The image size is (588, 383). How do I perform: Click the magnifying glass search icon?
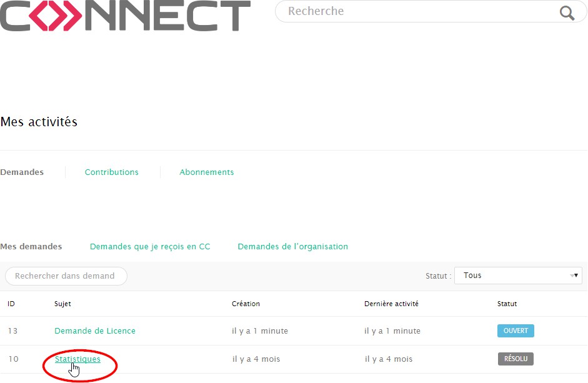click(x=567, y=13)
